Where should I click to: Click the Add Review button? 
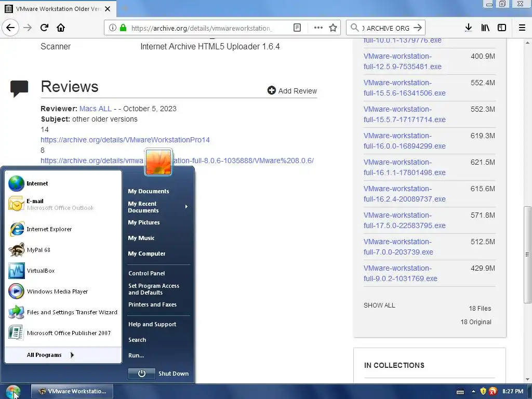pyautogui.click(x=292, y=90)
